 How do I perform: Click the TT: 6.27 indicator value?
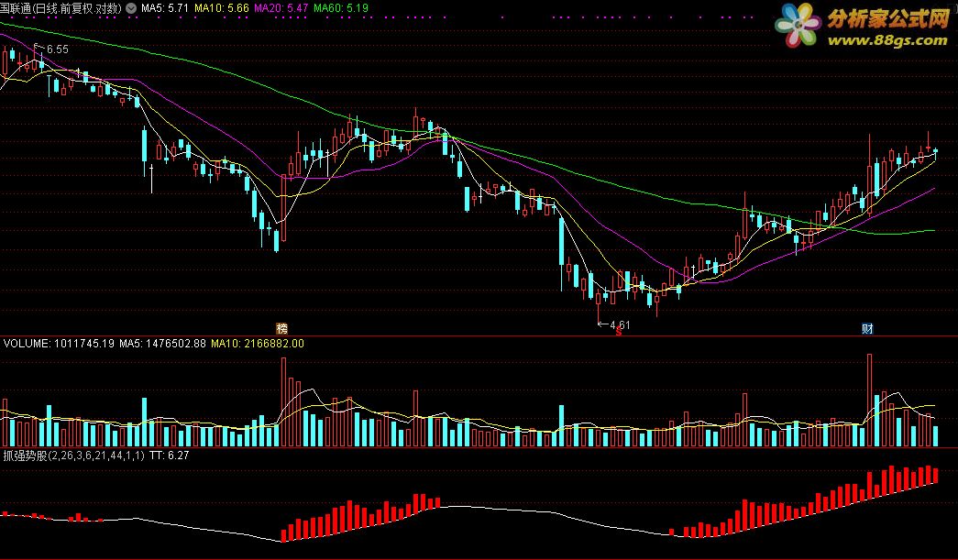point(170,456)
